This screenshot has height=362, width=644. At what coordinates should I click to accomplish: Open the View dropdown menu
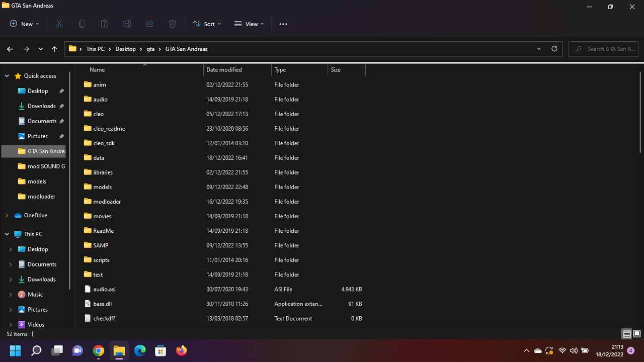tap(249, 24)
